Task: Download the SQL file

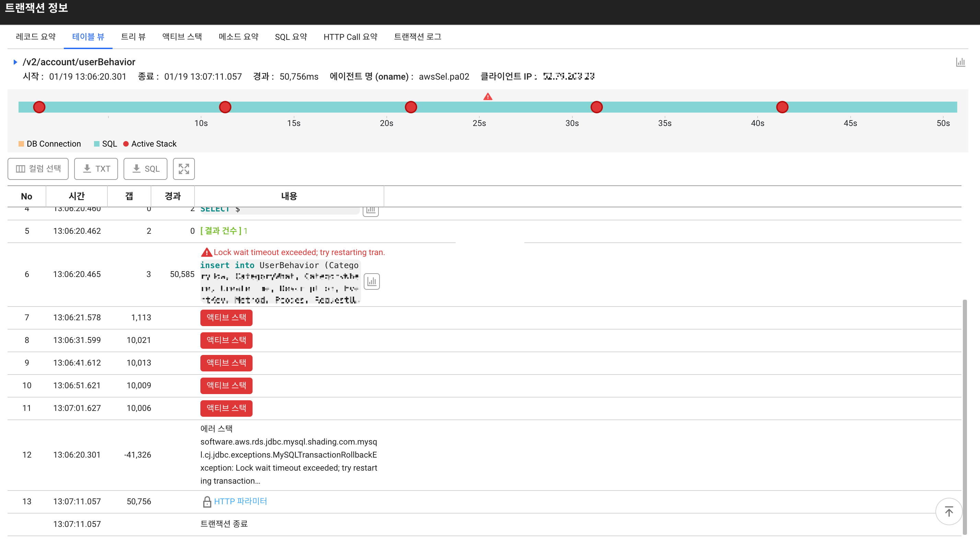Action: pyautogui.click(x=145, y=169)
